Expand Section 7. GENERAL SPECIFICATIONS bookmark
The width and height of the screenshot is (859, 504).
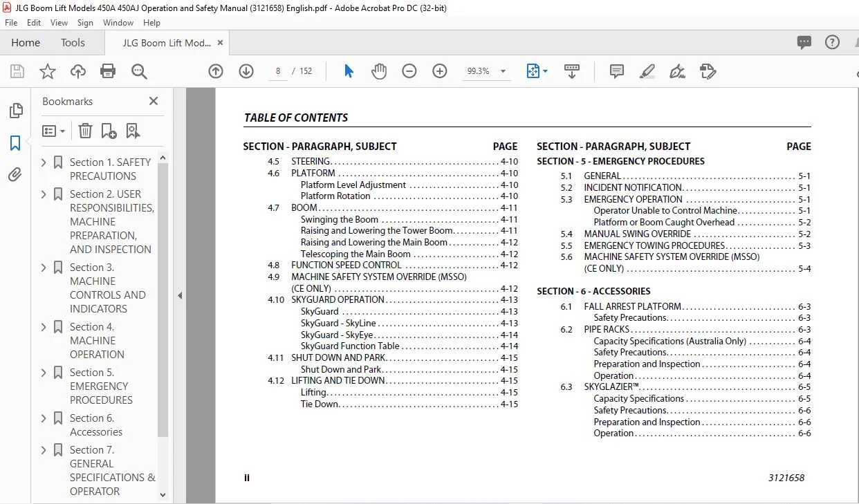(44, 450)
